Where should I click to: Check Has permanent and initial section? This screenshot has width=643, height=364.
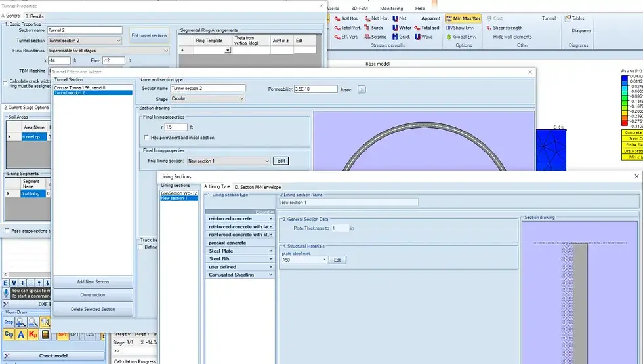146,138
